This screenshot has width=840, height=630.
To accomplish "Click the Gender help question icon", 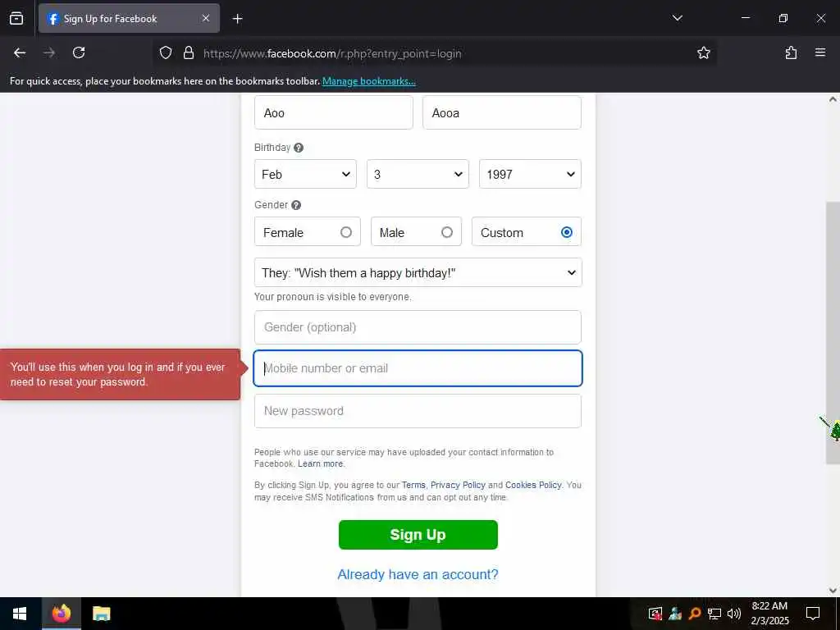I will (296, 205).
